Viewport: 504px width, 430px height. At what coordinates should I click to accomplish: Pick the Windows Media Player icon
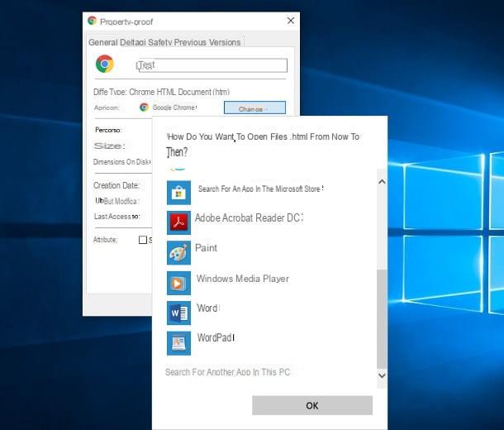click(178, 283)
